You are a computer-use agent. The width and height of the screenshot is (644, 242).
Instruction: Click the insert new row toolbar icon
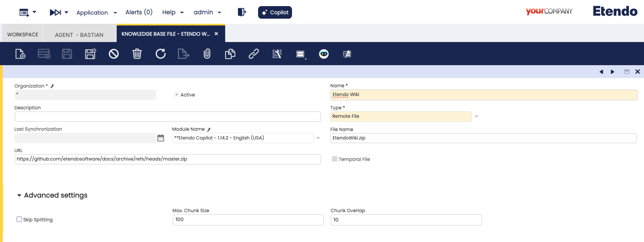tap(44, 54)
